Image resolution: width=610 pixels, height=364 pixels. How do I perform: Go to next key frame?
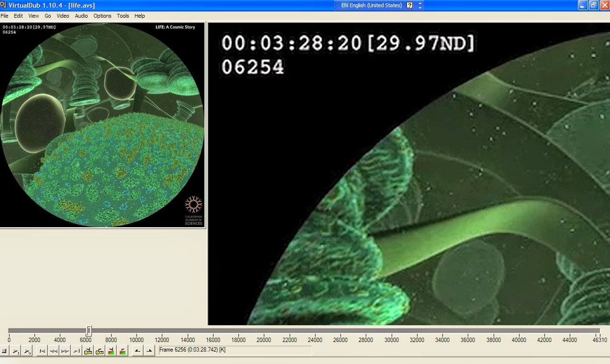(100, 351)
